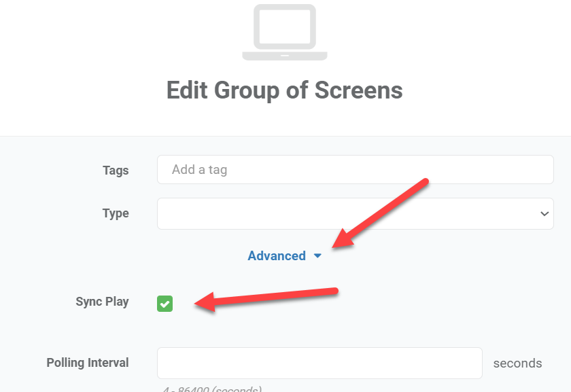Image resolution: width=571 pixels, height=392 pixels.
Task: Click the Tags label
Action: tap(116, 171)
